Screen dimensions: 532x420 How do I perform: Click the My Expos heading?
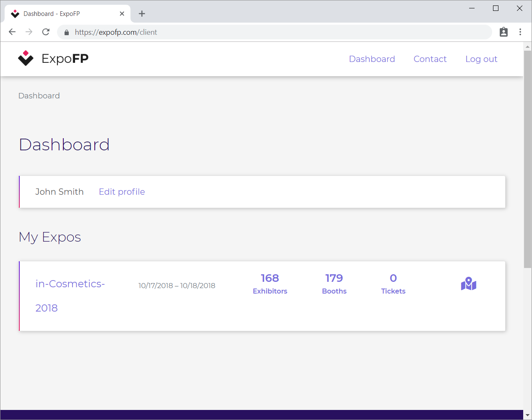click(x=50, y=237)
